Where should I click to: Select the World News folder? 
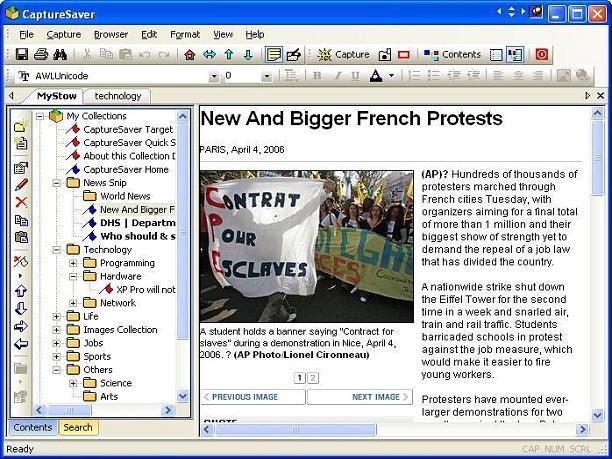[x=117, y=196]
